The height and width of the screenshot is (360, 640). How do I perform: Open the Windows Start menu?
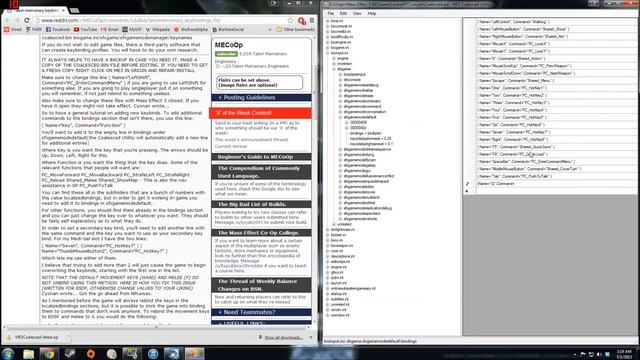8,353
